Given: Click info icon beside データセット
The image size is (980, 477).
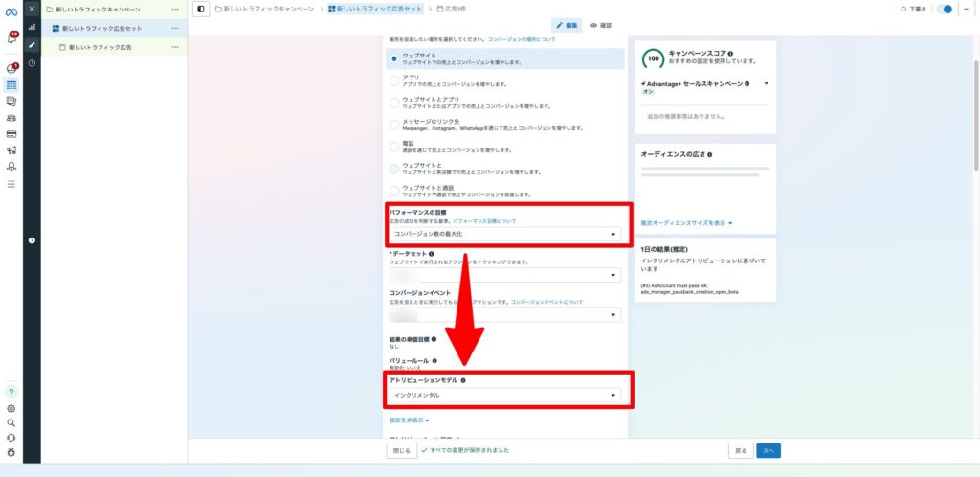Looking at the screenshot, I should [432, 254].
